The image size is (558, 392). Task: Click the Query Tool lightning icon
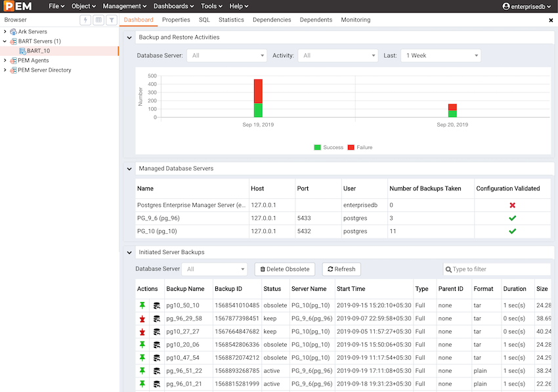85,20
